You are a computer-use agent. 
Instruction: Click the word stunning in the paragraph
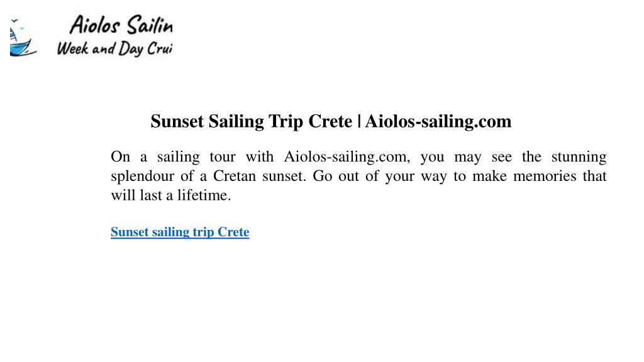coord(579,156)
